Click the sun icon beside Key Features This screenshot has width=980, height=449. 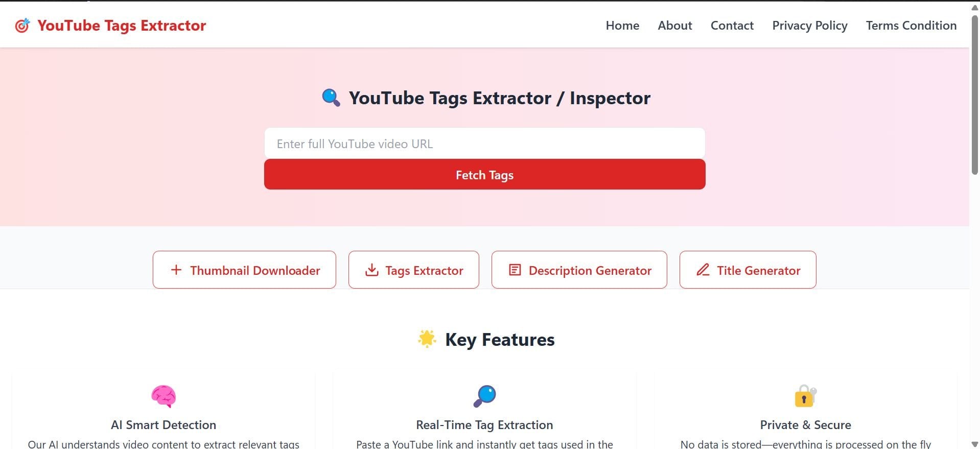[x=427, y=339]
